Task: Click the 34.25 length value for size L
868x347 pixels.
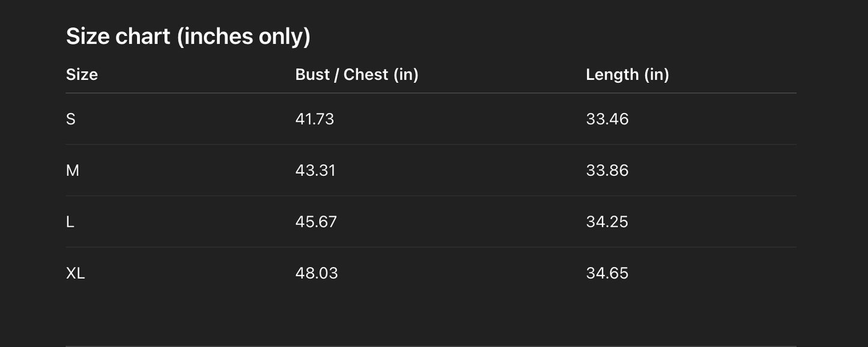Action: coord(607,222)
